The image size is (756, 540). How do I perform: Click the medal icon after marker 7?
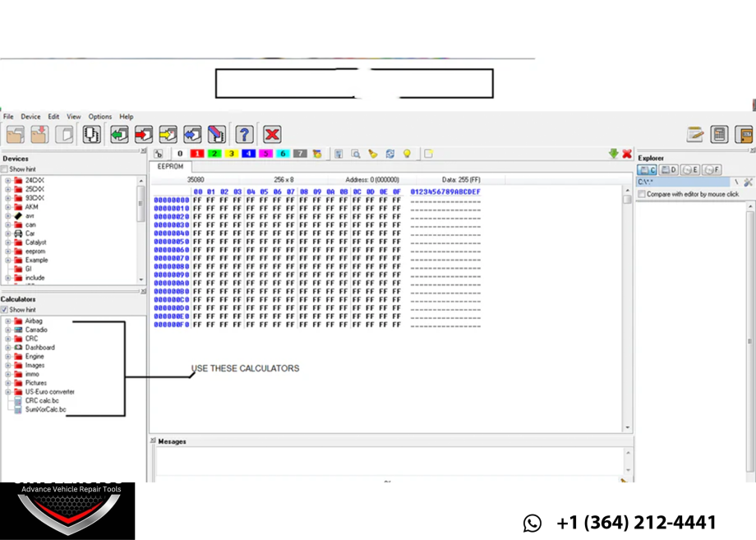[317, 154]
